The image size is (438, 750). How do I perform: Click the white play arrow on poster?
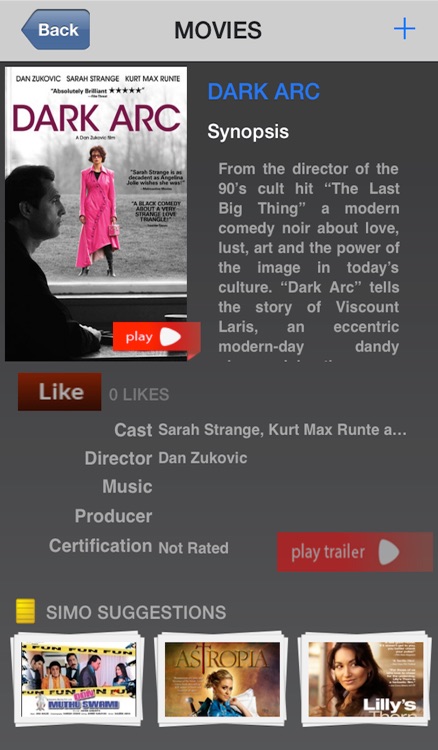click(x=170, y=337)
